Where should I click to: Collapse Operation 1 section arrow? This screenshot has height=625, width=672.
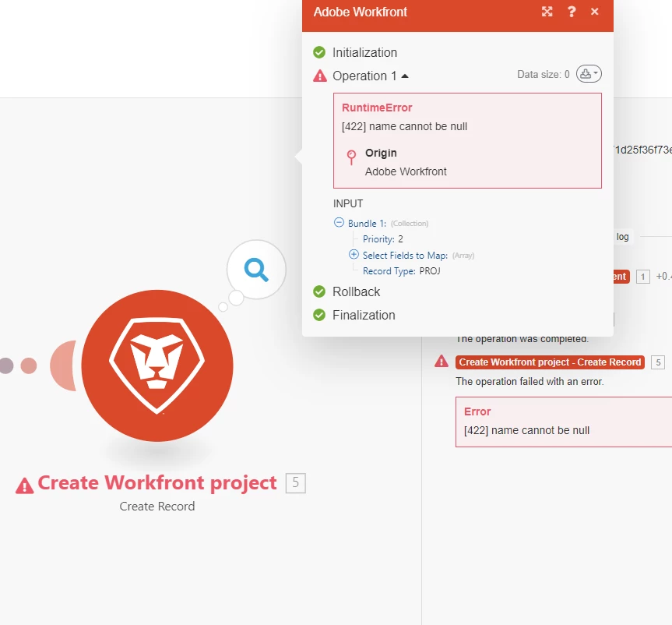pos(405,76)
